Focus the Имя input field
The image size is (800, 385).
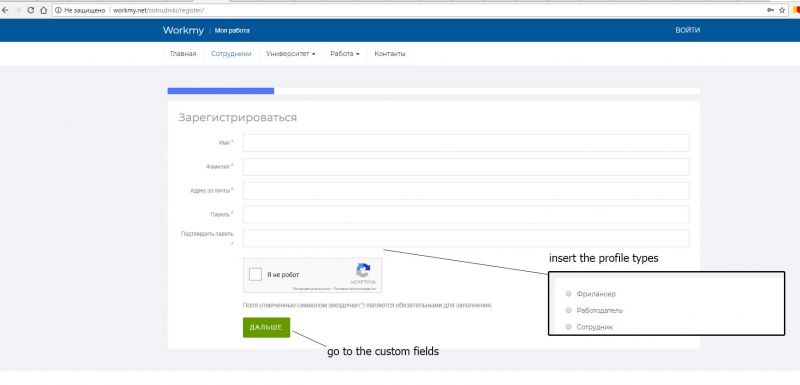click(466, 143)
